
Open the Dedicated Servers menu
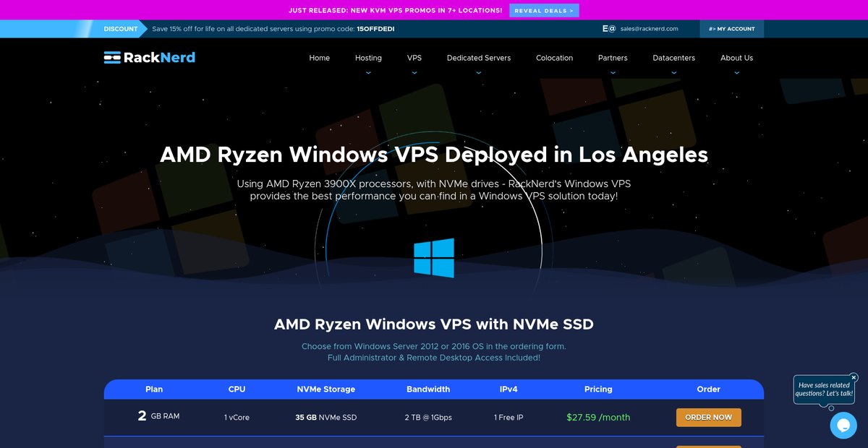[479, 58]
